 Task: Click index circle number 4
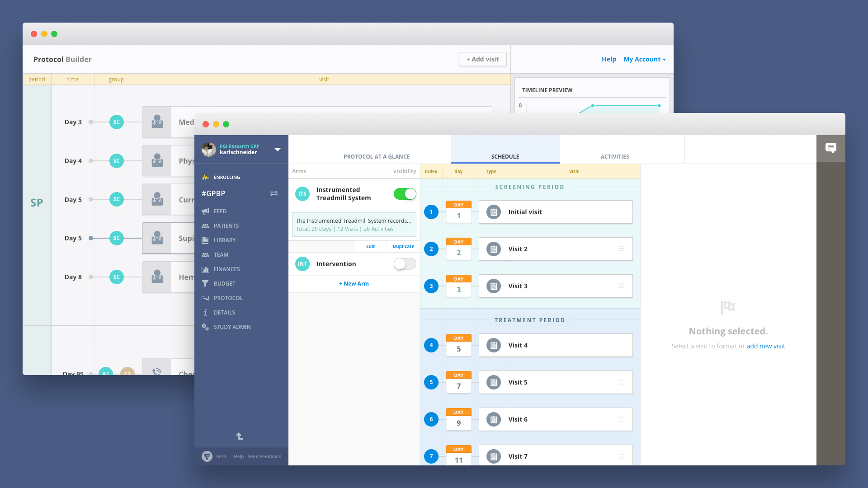pyautogui.click(x=431, y=345)
